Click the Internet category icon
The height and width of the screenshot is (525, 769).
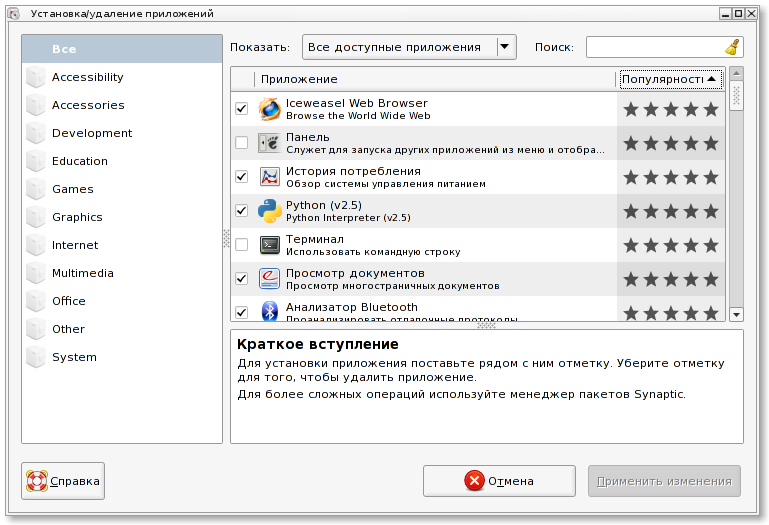click(x=36, y=245)
